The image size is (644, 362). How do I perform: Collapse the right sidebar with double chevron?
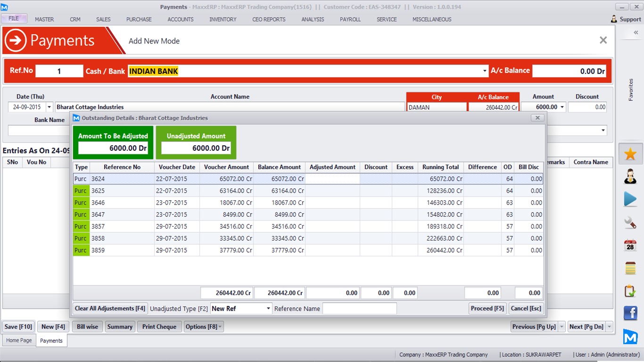(636, 33)
